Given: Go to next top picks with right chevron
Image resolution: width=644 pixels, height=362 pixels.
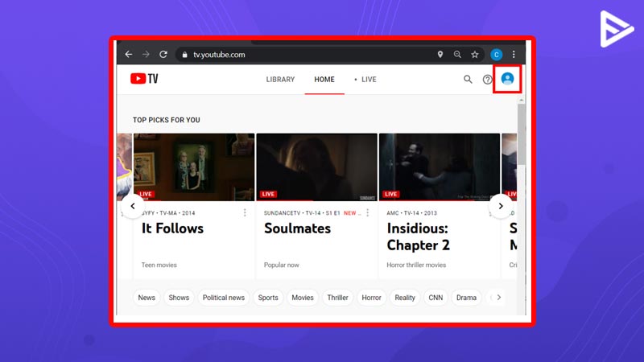Looking at the screenshot, I should (x=501, y=206).
